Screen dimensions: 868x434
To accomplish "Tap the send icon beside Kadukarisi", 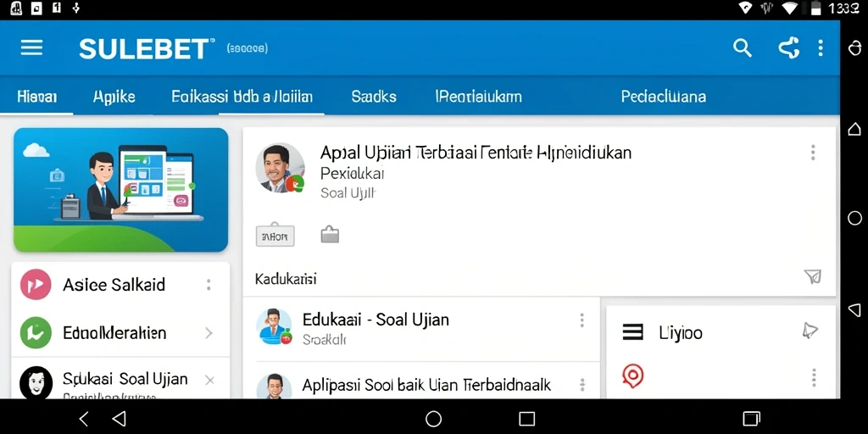I will click(813, 277).
